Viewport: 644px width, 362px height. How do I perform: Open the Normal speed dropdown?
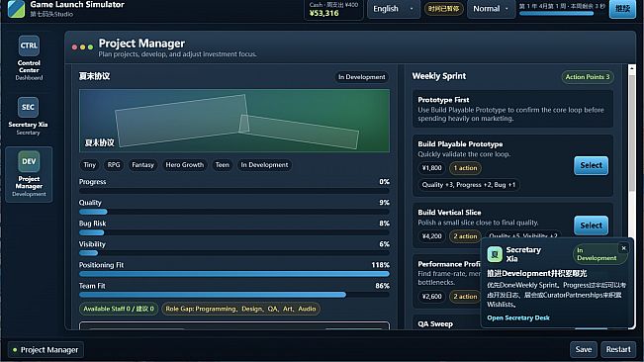click(x=491, y=9)
